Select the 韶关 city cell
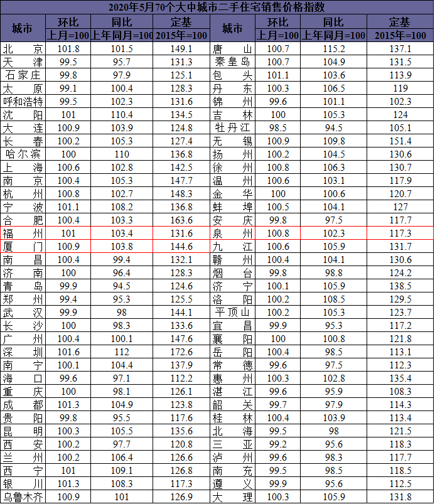Screen dimensions: 435x504 click(232, 405)
